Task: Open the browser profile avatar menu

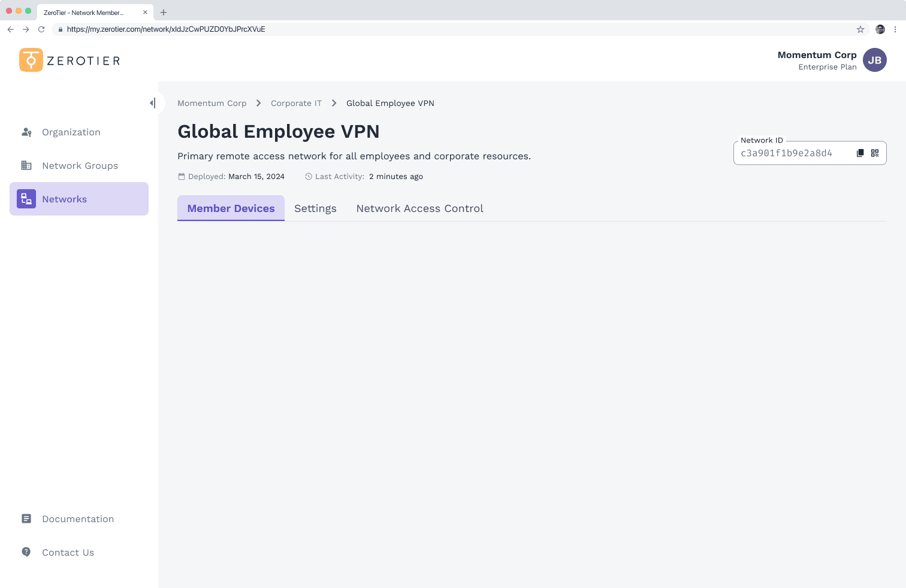Action: [x=880, y=29]
